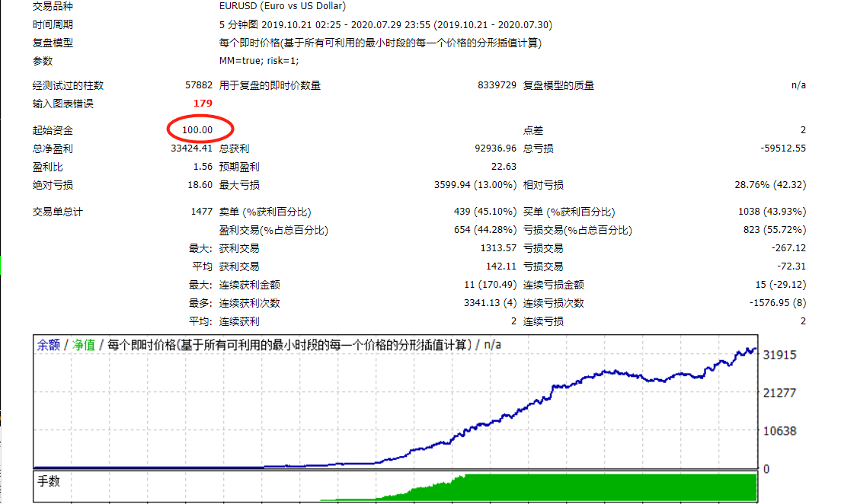Click the 复盘模型 label
Viewport: 841px width, 504px height.
coord(53,43)
